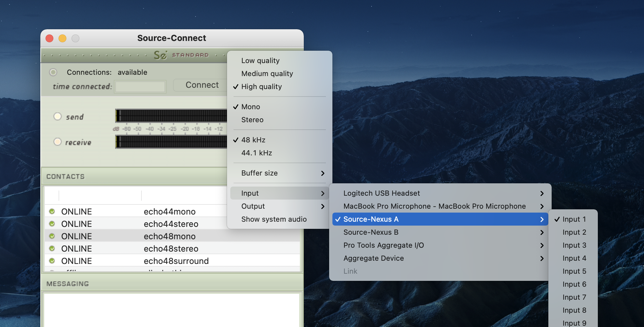The height and width of the screenshot is (327, 644).
Task: Click the online status icon for echo44stereo
Action: (52, 224)
